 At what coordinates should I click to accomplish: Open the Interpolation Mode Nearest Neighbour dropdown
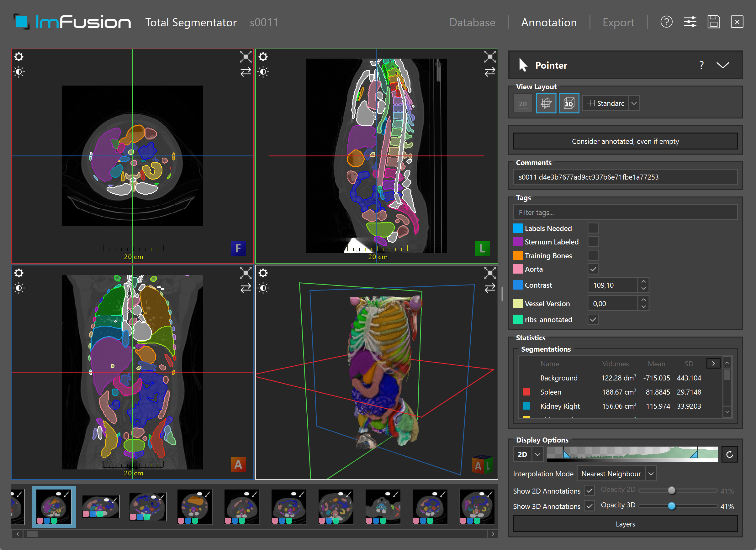616,474
